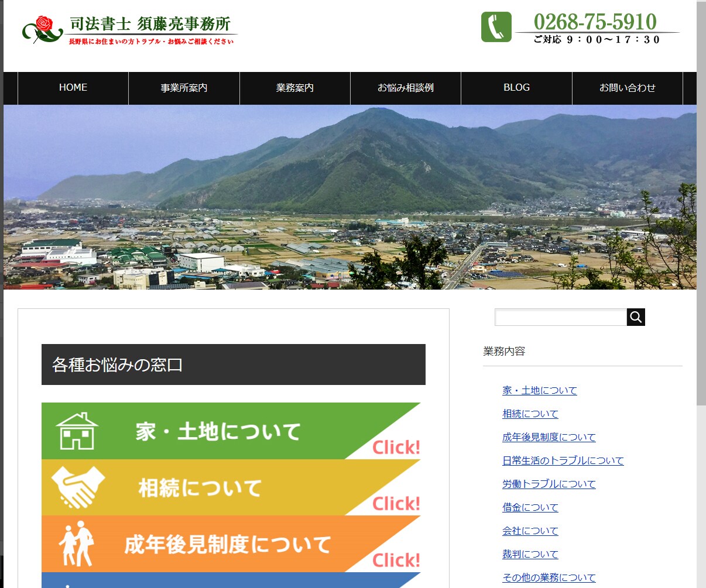706x588 pixels.
Task: Click the search magnifier button
Action: [x=636, y=317]
